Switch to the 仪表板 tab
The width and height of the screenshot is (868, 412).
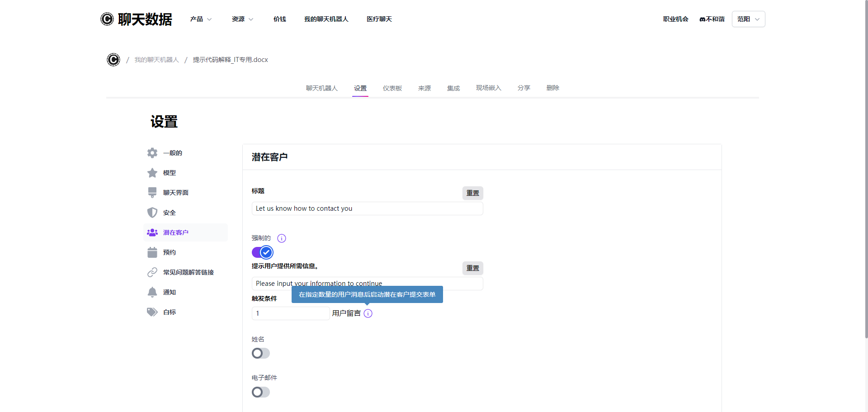point(392,88)
